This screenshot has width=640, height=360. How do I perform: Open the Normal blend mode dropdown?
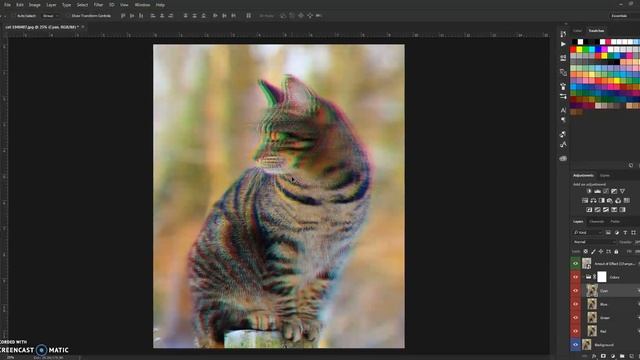(x=595, y=242)
